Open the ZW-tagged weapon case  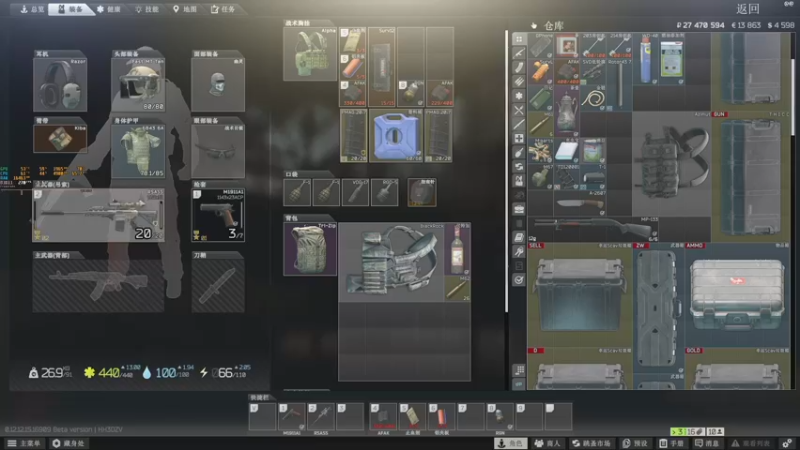tap(659, 308)
